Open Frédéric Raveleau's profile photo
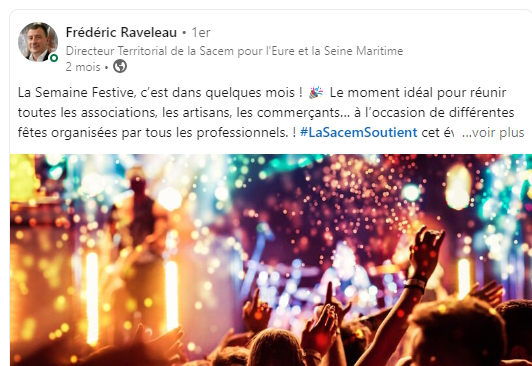The width and height of the screenshot is (532, 366). (38, 42)
